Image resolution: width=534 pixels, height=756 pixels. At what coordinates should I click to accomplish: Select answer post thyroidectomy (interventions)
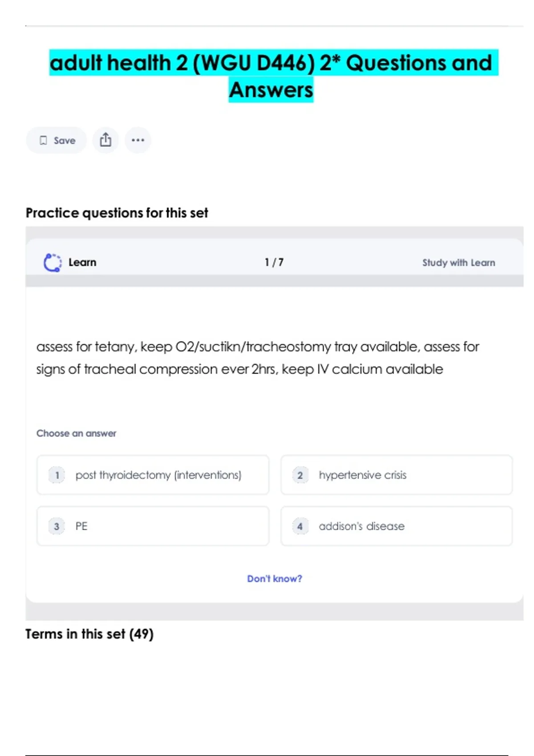[158, 475]
